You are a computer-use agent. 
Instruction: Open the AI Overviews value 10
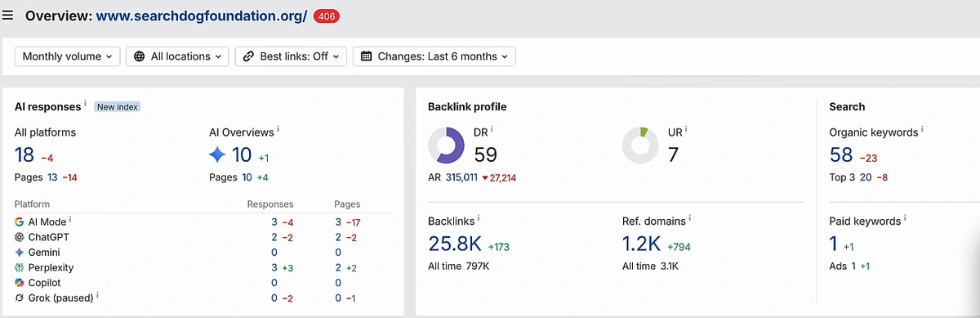click(x=242, y=155)
